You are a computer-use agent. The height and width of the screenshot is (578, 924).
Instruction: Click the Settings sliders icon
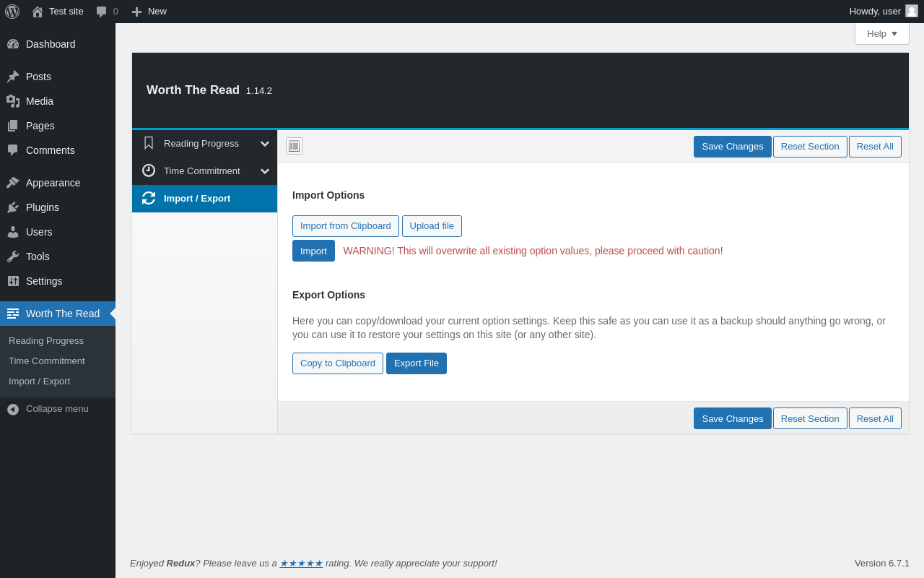pyautogui.click(x=13, y=281)
